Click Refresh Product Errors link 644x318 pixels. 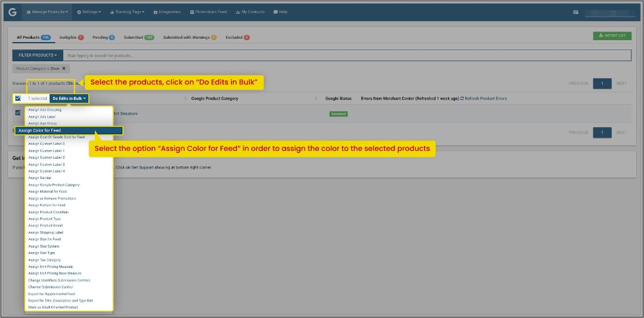click(483, 99)
